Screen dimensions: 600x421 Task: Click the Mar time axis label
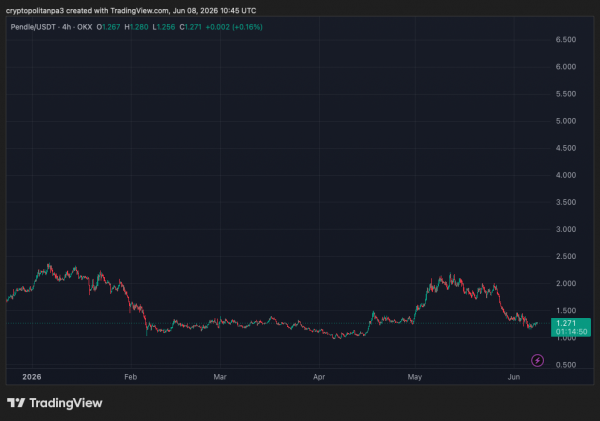point(220,377)
